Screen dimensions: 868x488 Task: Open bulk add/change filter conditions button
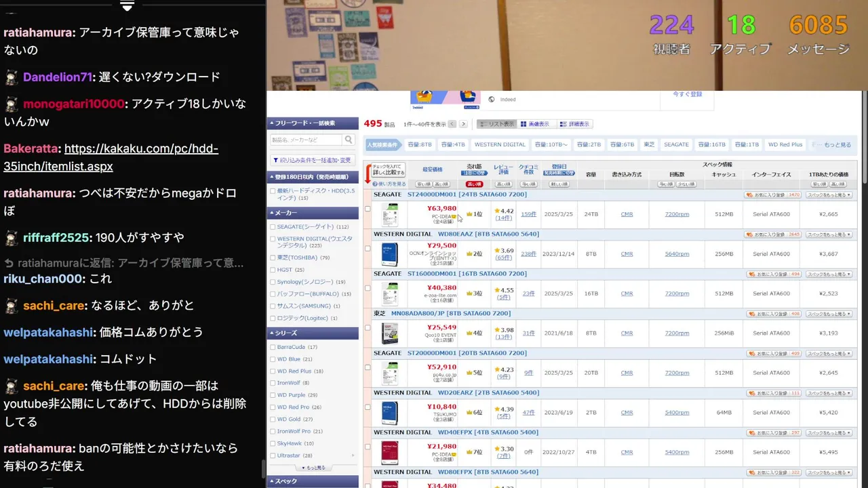(313, 161)
